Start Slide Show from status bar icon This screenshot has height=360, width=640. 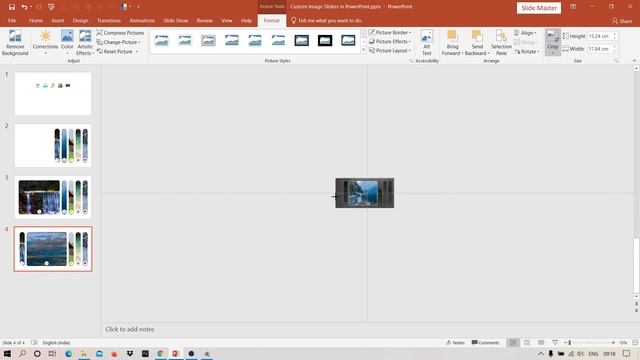click(555, 343)
